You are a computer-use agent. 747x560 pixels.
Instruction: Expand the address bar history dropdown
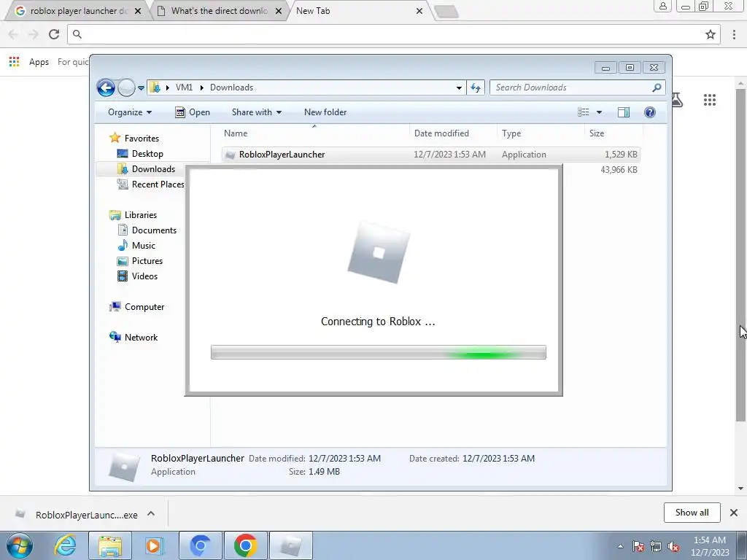459,87
